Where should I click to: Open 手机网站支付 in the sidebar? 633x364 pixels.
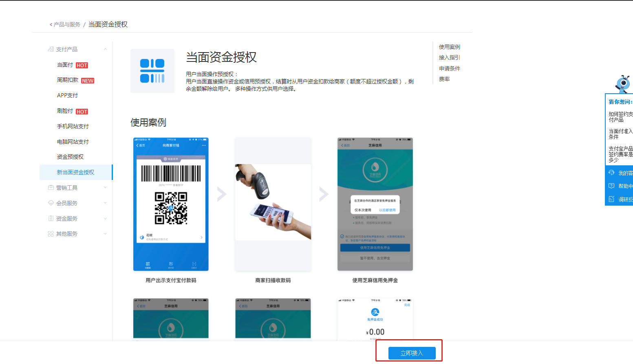point(73,127)
